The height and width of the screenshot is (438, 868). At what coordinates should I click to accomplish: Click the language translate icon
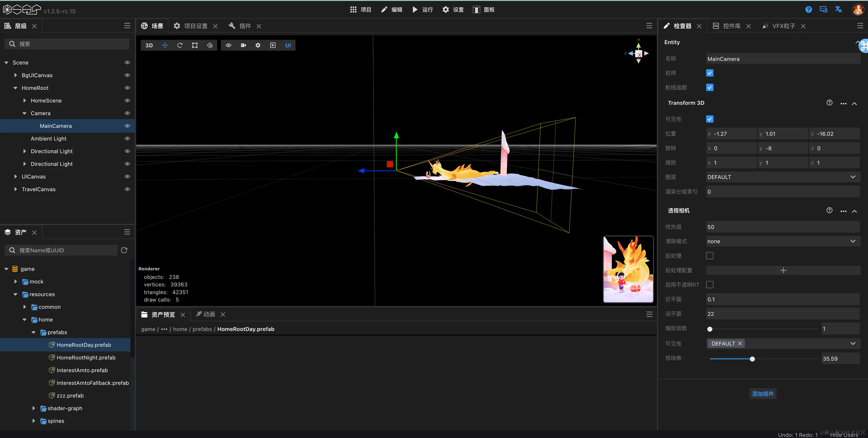point(839,9)
